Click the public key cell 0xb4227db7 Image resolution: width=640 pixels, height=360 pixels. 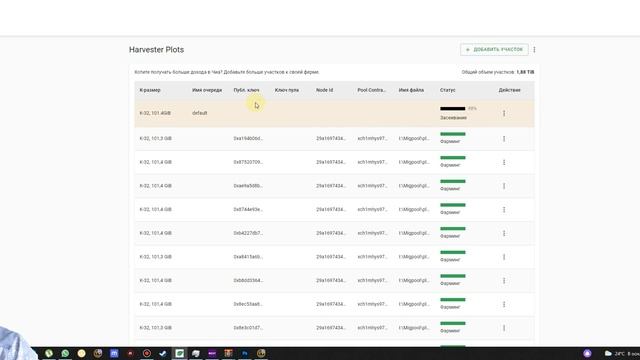coord(248,233)
